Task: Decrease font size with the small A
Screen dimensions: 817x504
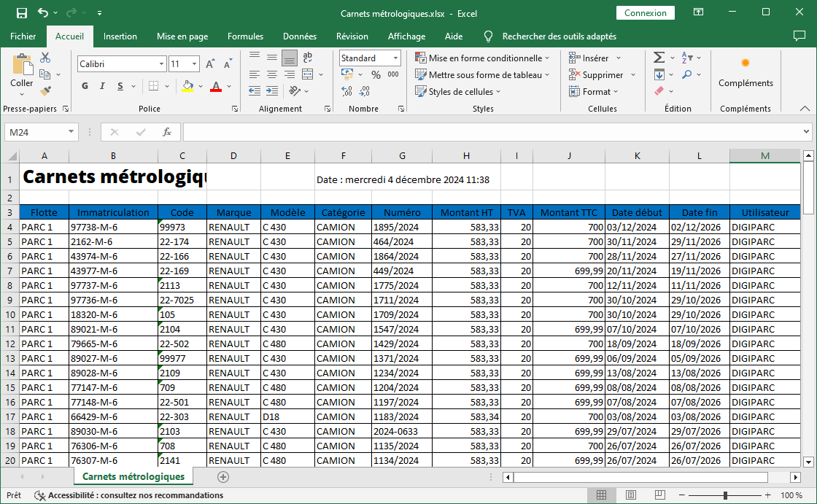Action: (228, 64)
